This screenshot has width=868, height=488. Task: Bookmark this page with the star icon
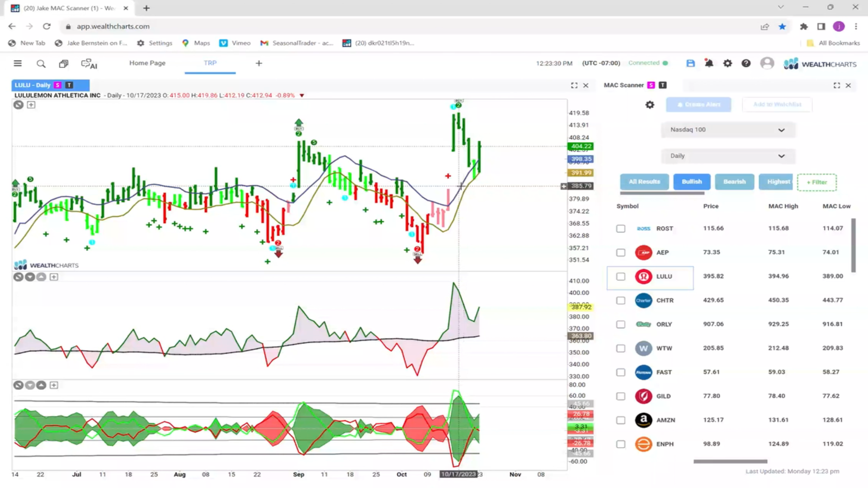[783, 27]
